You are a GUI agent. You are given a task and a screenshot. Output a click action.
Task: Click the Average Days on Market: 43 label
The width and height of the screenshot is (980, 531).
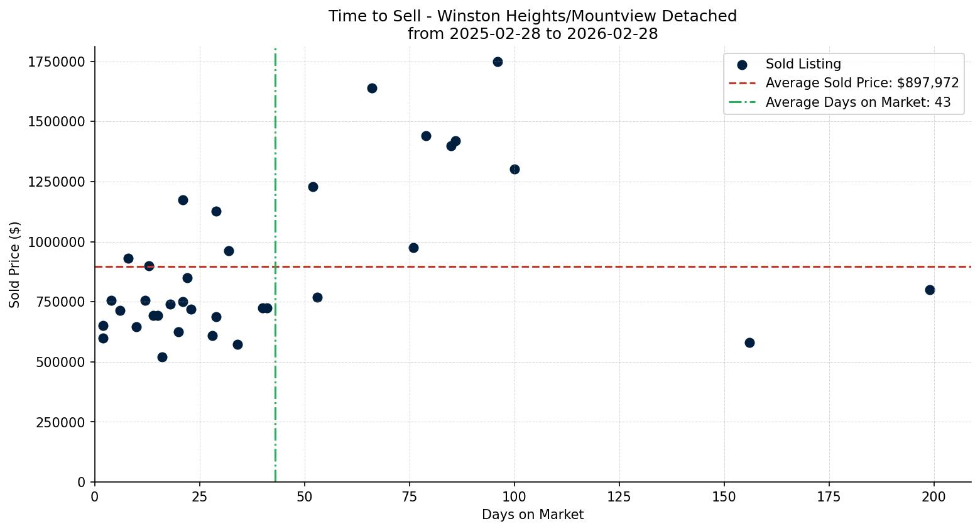click(x=858, y=102)
